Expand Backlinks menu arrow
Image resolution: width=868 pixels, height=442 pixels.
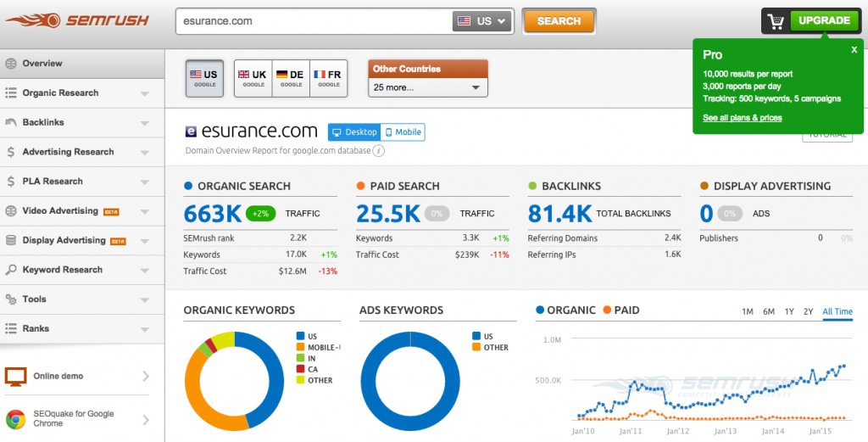point(144,123)
